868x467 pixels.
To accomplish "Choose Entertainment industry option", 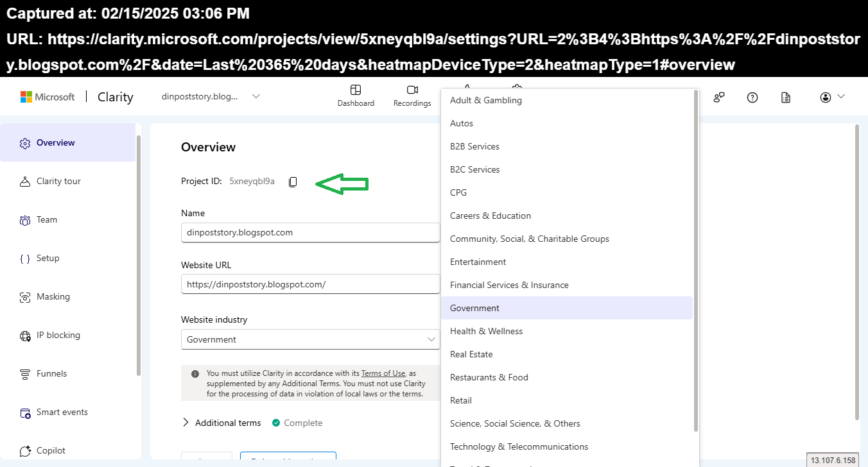I will tap(567, 262).
